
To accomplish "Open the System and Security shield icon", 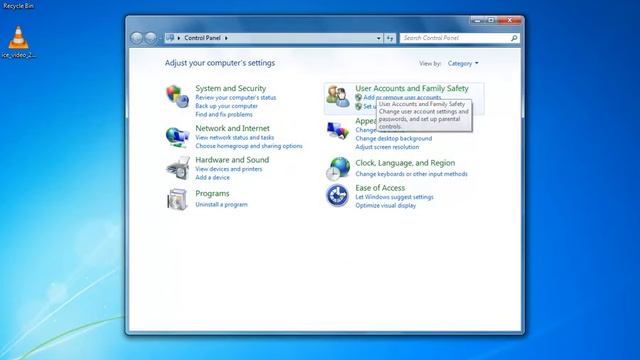I will coord(177,97).
